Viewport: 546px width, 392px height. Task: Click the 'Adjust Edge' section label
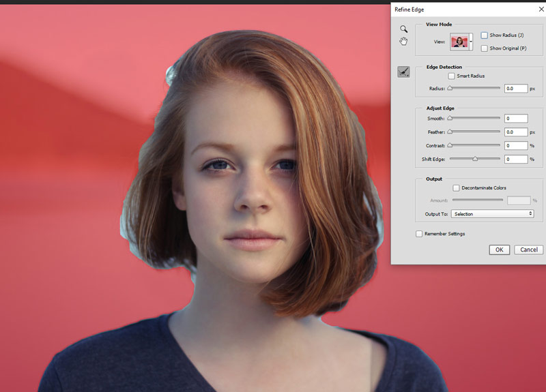[440, 108]
